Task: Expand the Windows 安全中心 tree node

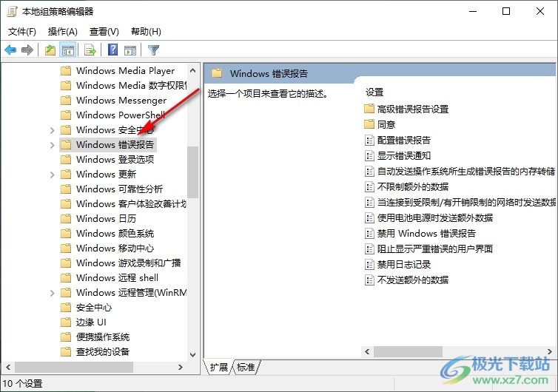Action: pos(53,130)
